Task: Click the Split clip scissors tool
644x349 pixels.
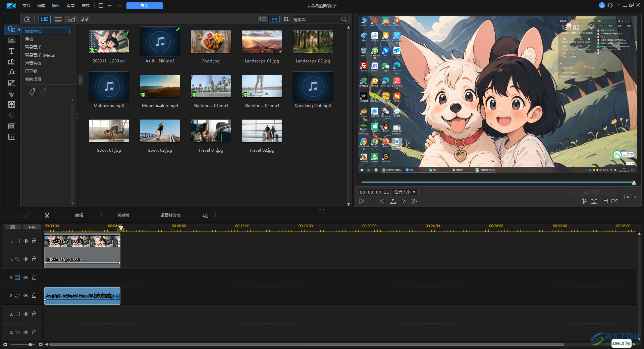Action: [47, 215]
